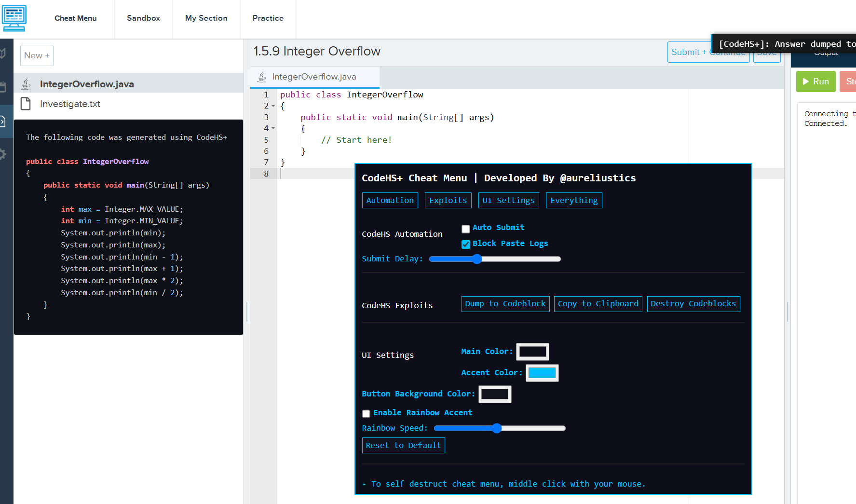Click the CodeHS computer logo icon
This screenshot has height=504, width=856.
(x=14, y=18)
